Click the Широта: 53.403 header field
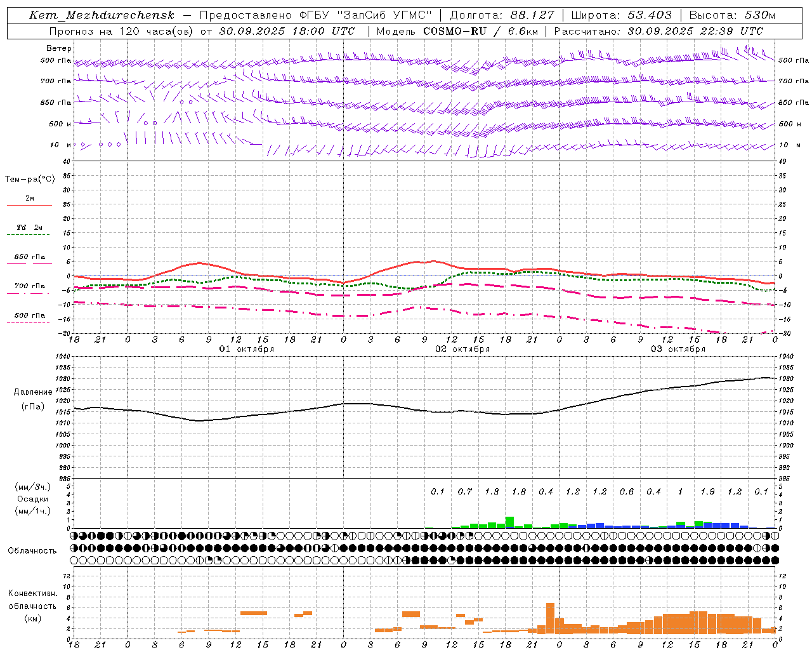This screenshot has width=812, height=650. pos(621,15)
